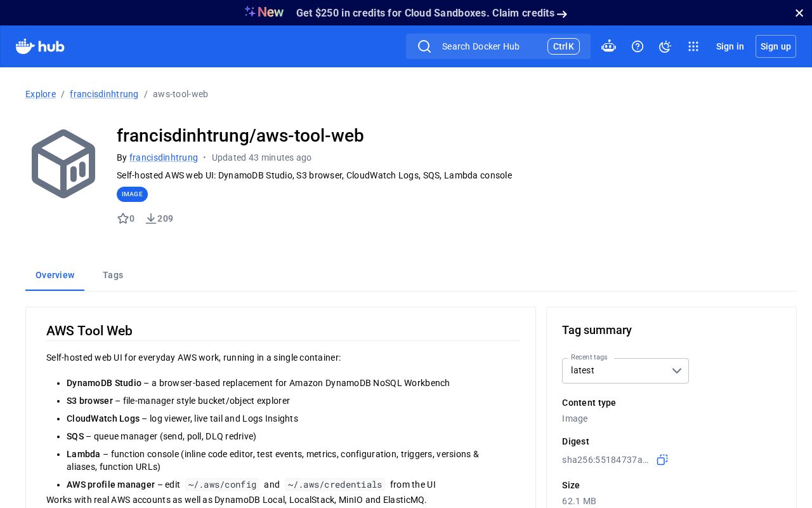The width and height of the screenshot is (812, 508).
Task: Close the credits promotion banner
Action: [799, 13]
